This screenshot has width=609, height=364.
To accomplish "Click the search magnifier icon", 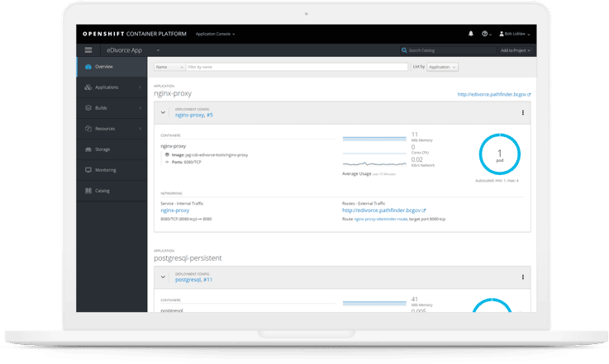I will pos(404,50).
